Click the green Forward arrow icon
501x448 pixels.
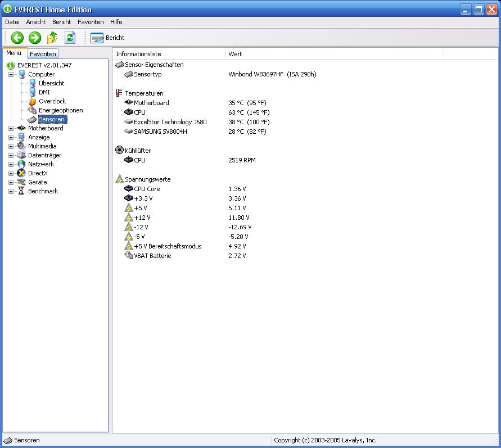coord(35,38)
